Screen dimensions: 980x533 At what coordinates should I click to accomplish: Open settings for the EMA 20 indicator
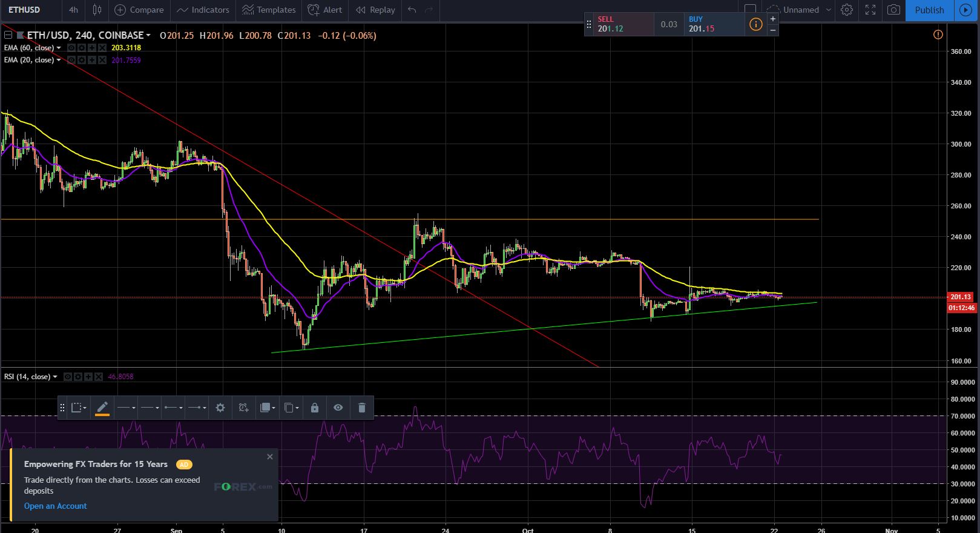tap(82, 60)
